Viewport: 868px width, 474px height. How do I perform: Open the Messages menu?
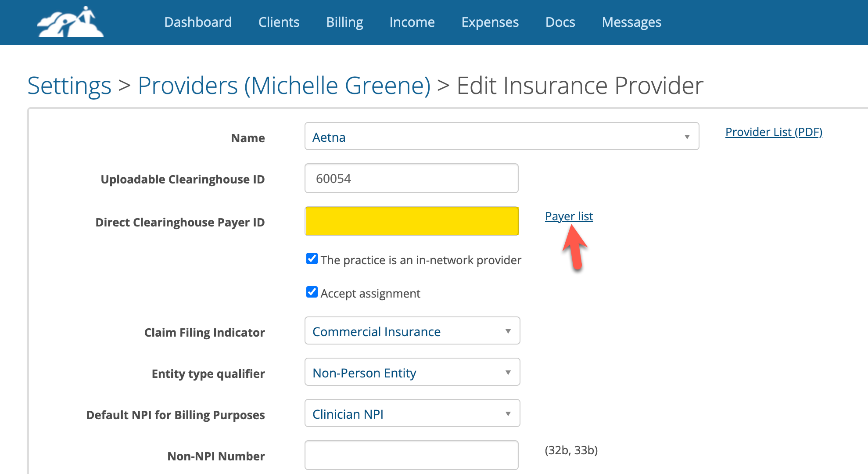(x=631, y=22)
